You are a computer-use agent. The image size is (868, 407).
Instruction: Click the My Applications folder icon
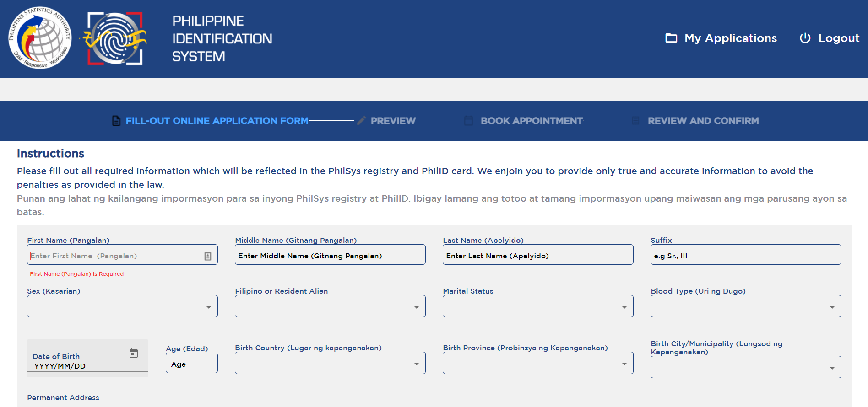[x=671, y=38]
